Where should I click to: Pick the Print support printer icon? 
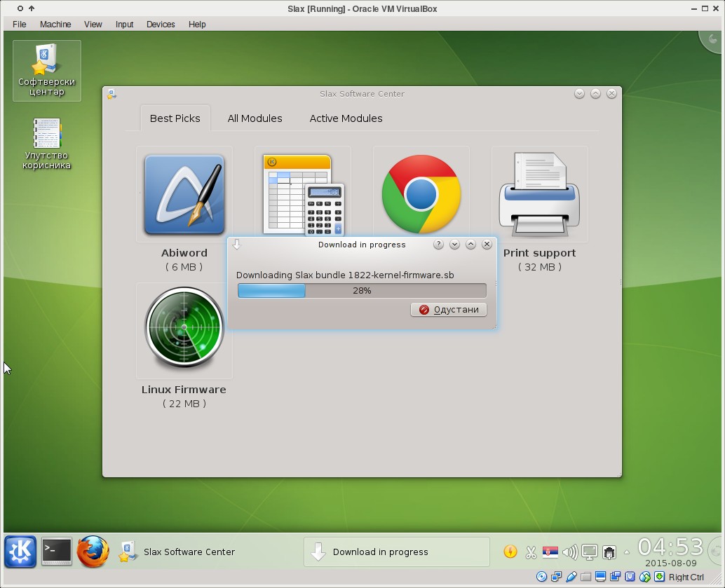(x=540, y=194)
